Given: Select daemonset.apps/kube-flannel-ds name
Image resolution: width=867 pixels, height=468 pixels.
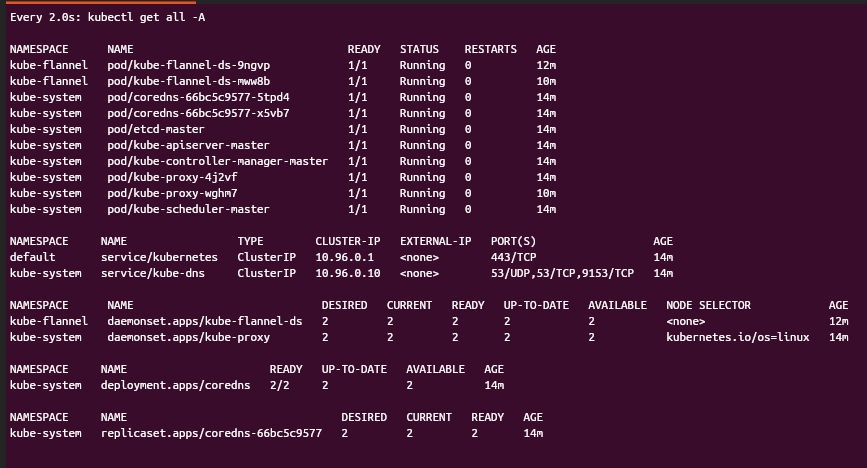Looking at the screenshot, I should [205, 321].
